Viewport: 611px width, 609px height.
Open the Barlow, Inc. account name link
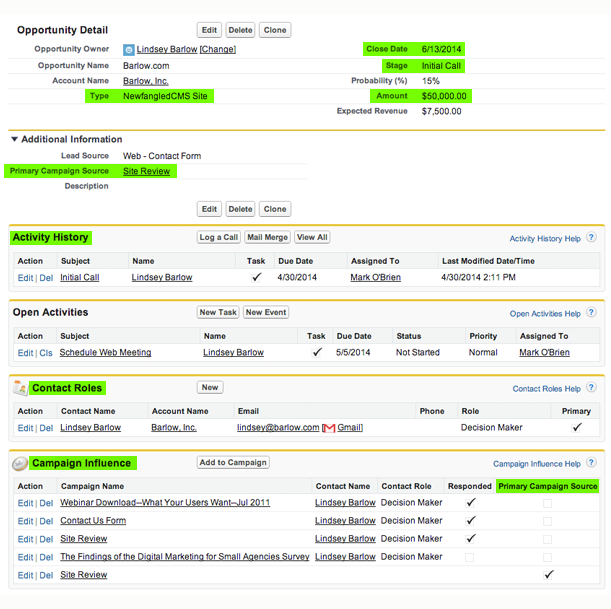tap(145, 81)
